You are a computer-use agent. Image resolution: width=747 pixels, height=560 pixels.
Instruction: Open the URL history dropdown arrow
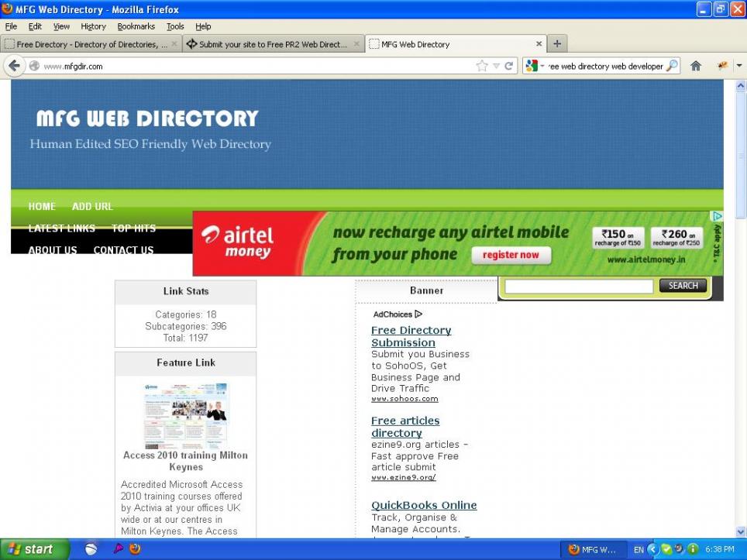click(496, 66)
